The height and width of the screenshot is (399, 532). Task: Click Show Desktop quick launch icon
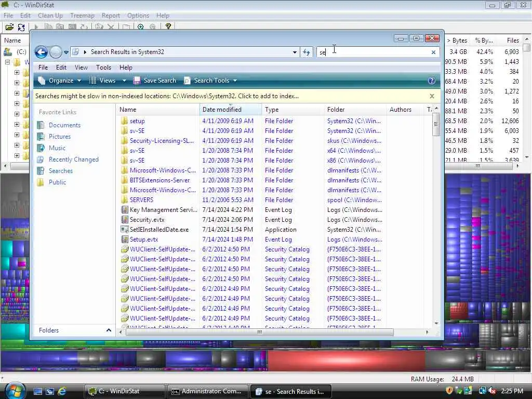pos(37,391)
